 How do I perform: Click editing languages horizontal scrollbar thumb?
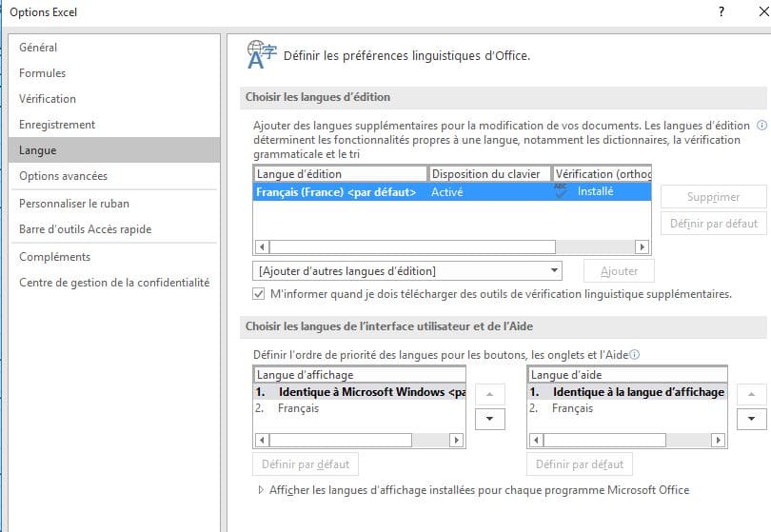pos(412,246)
